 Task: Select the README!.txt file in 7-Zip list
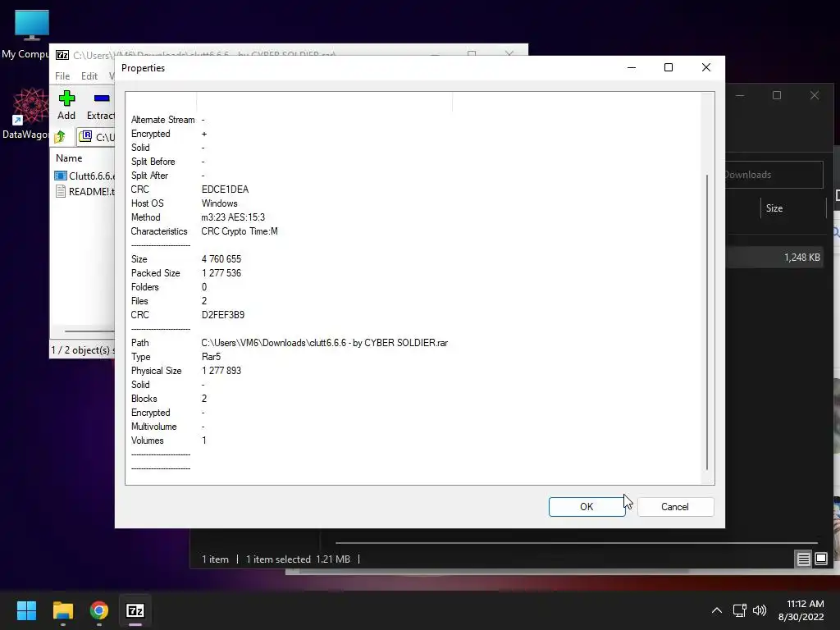(84, 191)
